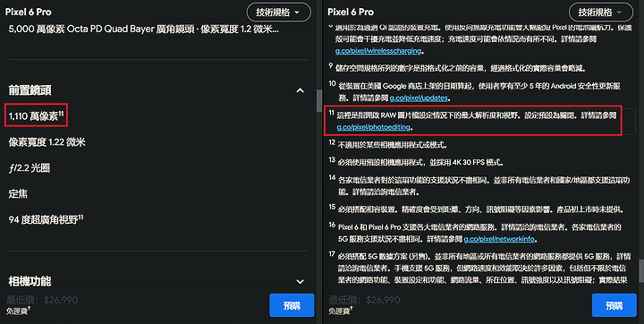Collapse the 前置鏡頭 section chevron
Image resolution: width=644 pixels, height=324 pixels.
(301, 90)
